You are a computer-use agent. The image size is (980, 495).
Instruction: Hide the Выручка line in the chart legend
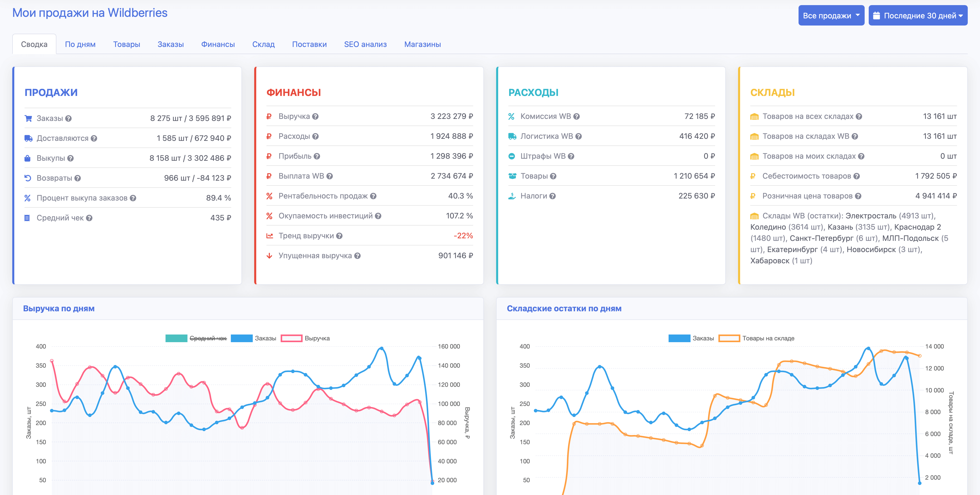coord(317,338)
